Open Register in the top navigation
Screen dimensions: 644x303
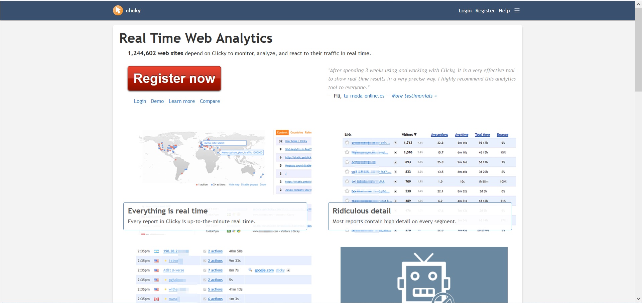(x=485, y=11)
